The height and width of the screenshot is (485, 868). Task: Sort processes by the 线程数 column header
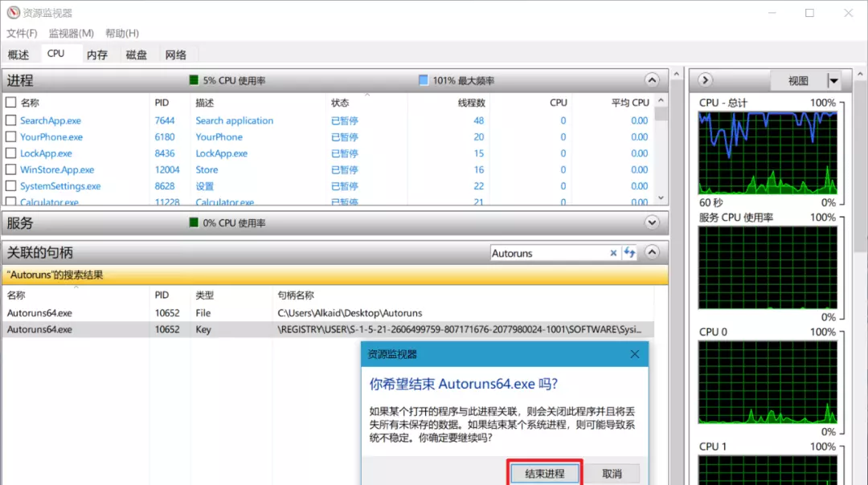(472, 102)
